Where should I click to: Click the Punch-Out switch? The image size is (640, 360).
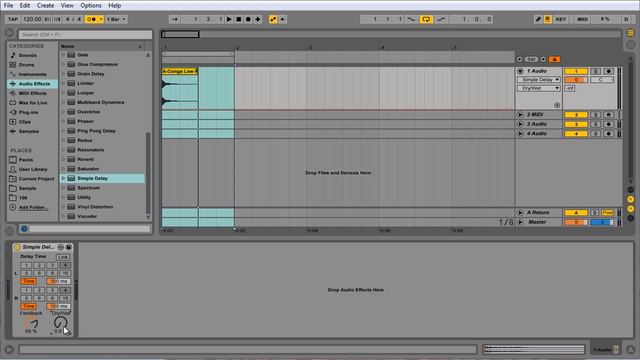[441, 19]
